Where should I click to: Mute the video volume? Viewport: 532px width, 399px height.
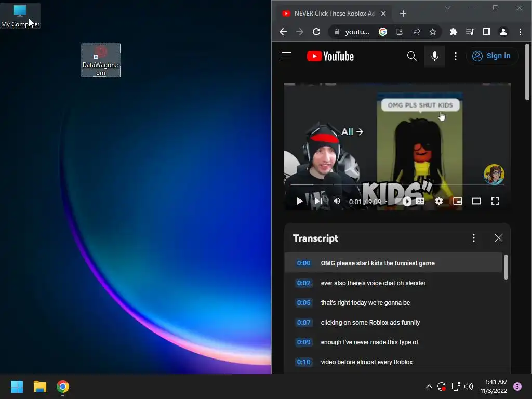pyautogui.click(x=337, y=201)
